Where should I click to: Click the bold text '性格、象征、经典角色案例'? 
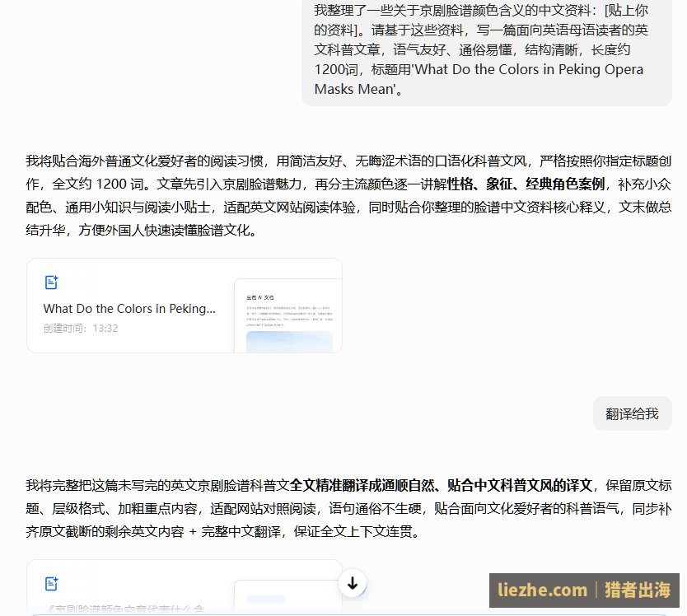click(526, 184)
